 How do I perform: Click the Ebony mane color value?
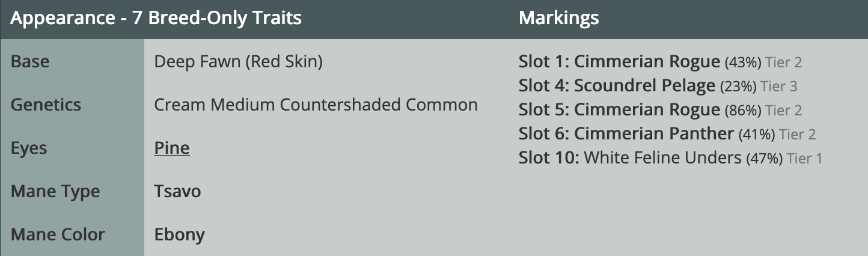click(180, 234)
